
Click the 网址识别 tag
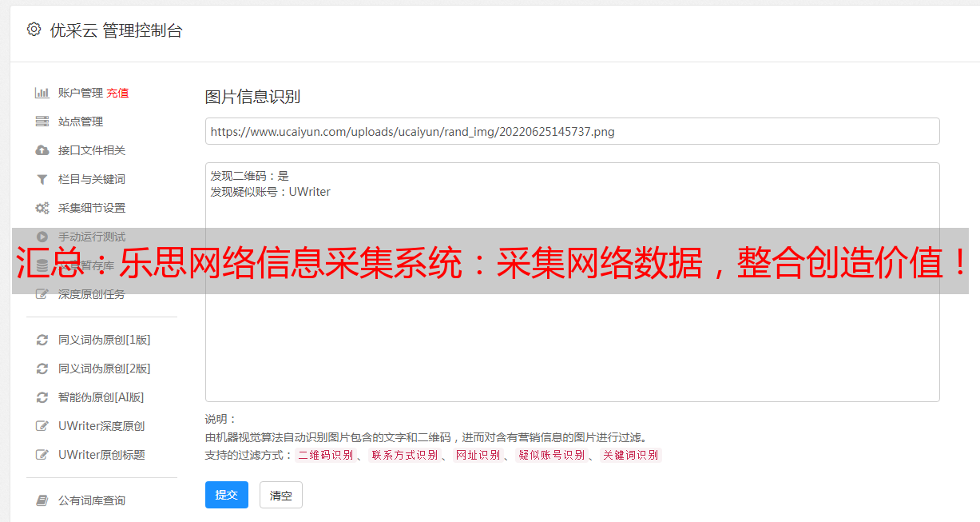pos(478,455)
